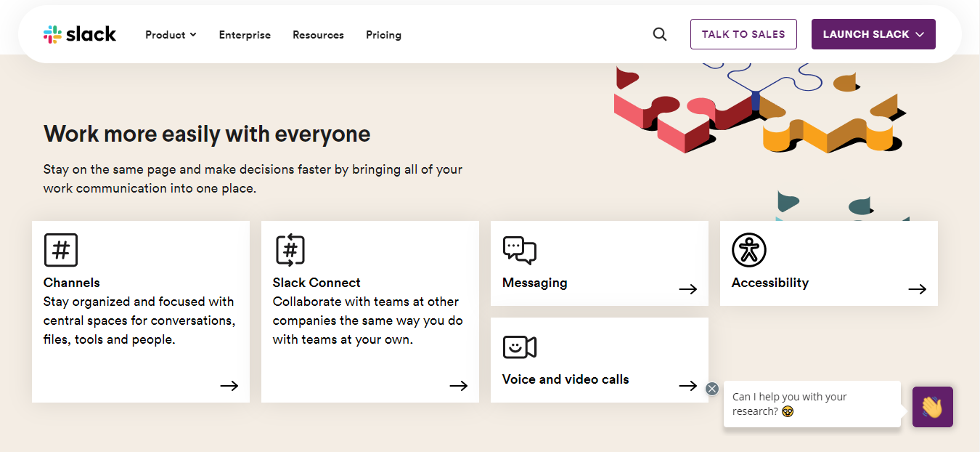This screenshot has height=452, width=980.
Task: Expand the Product dropdown menu
Action: (x=170, y=34)
